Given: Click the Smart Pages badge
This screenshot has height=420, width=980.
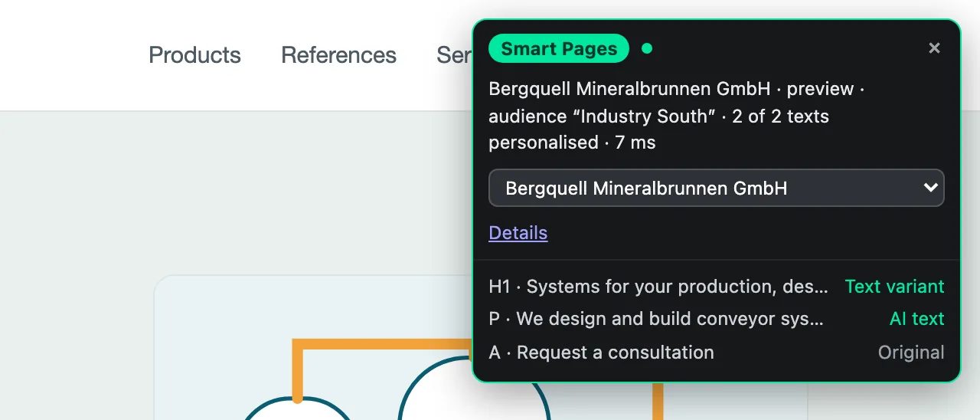Looking at the screenshot, I should tap(559, 48).
